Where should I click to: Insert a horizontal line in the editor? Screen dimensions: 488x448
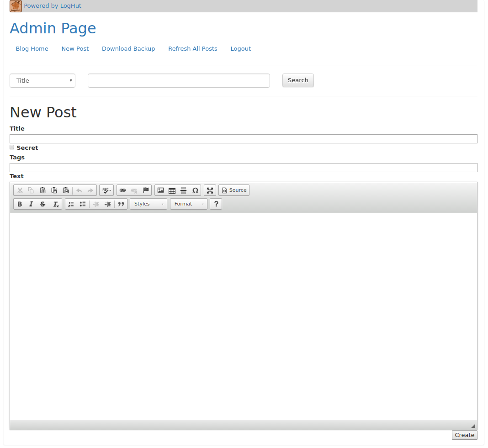(183, 190)
